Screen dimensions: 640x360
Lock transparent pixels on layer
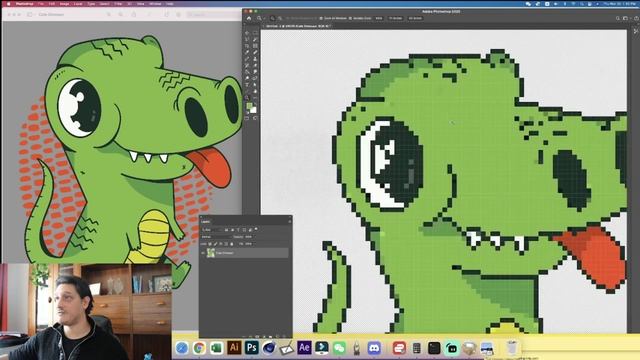210,244
